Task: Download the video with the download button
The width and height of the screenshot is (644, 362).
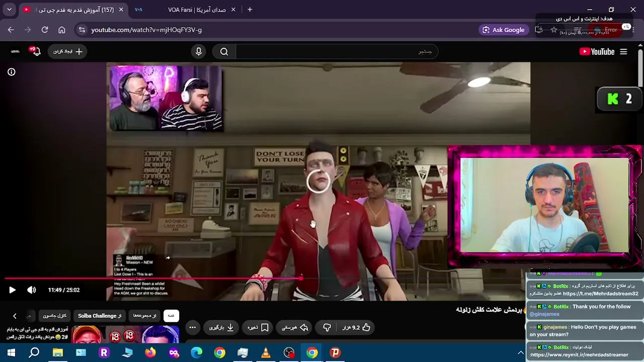Action: [221, 327]
